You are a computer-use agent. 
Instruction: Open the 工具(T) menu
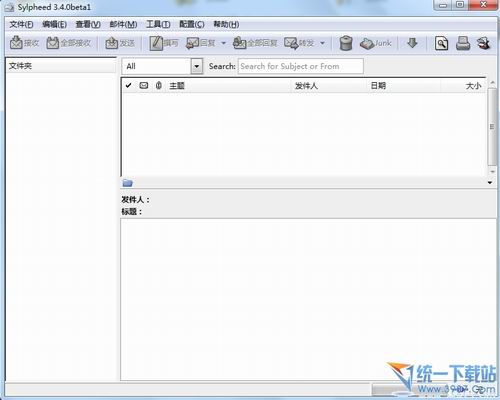158,24
